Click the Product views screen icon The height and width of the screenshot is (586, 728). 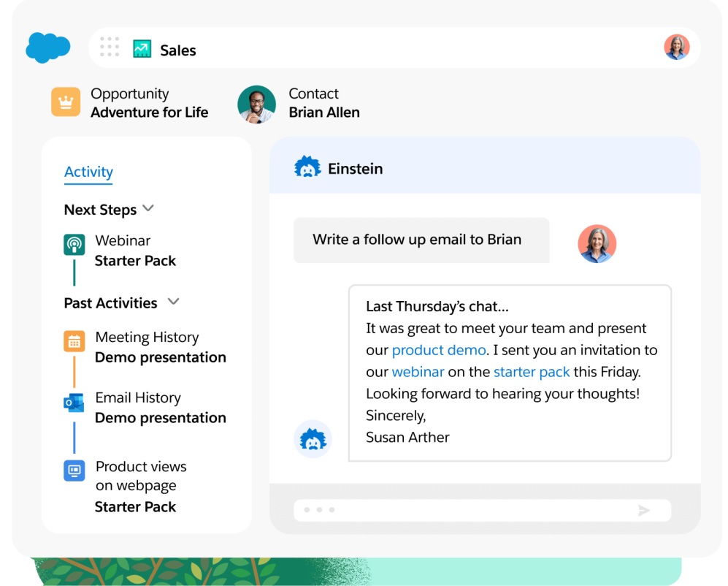[x=74, y=471]
